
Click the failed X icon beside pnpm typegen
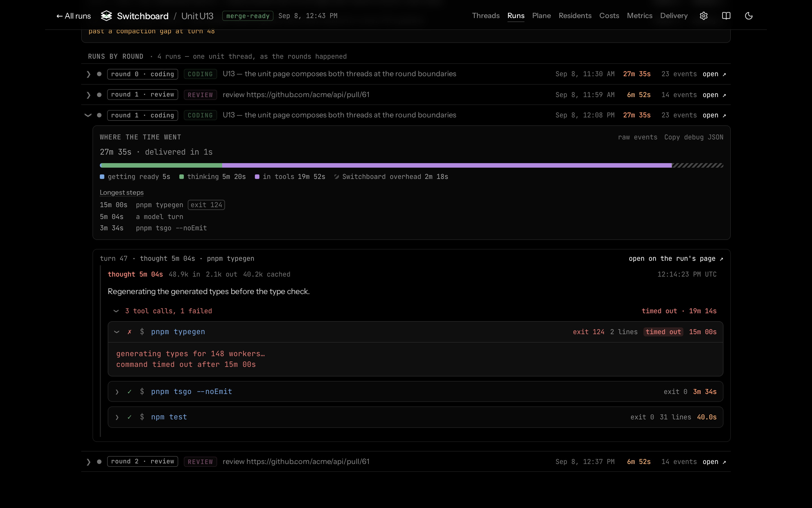[x=129, y=332]
